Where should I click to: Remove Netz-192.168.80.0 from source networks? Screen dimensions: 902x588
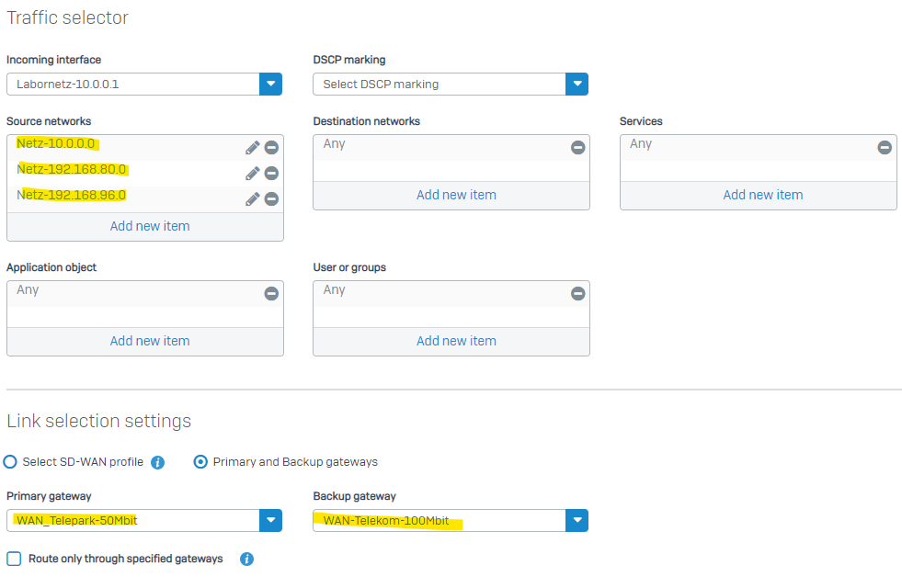click(x=271, y=174)
